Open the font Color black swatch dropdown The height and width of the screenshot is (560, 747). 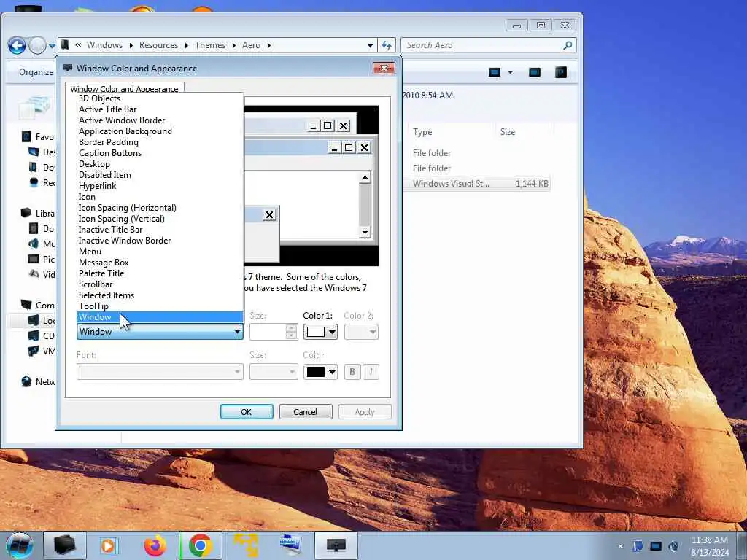[x=321, y=372]
